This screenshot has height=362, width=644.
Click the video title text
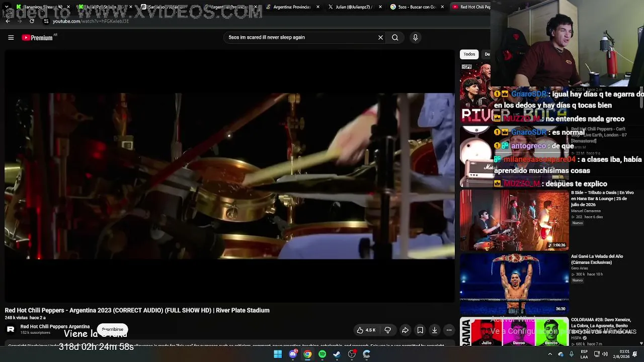click(137, 310)
